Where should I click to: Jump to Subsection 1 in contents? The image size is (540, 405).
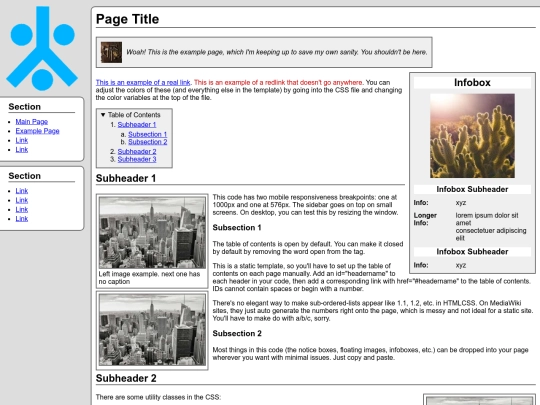click(147, 134)
